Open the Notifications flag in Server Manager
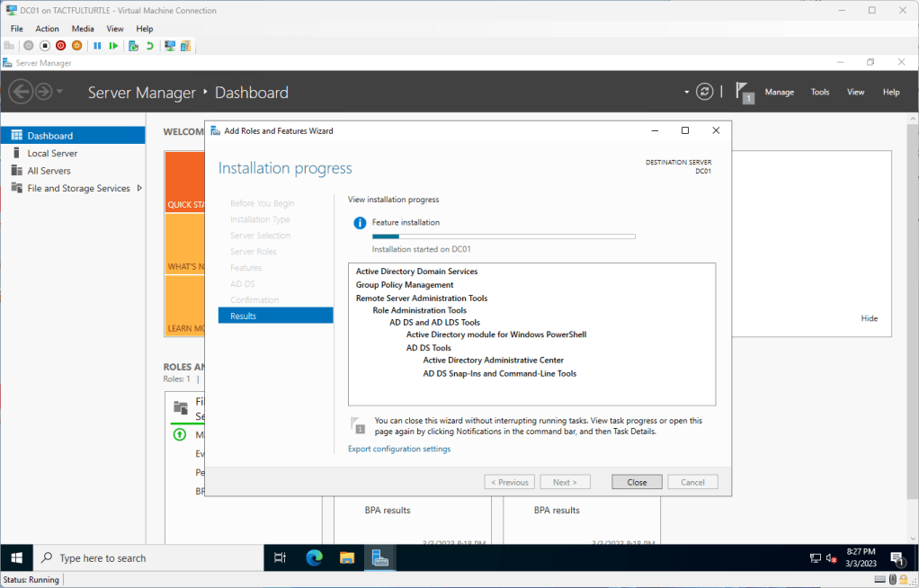919x588 pixels. [x=743, y=92]
